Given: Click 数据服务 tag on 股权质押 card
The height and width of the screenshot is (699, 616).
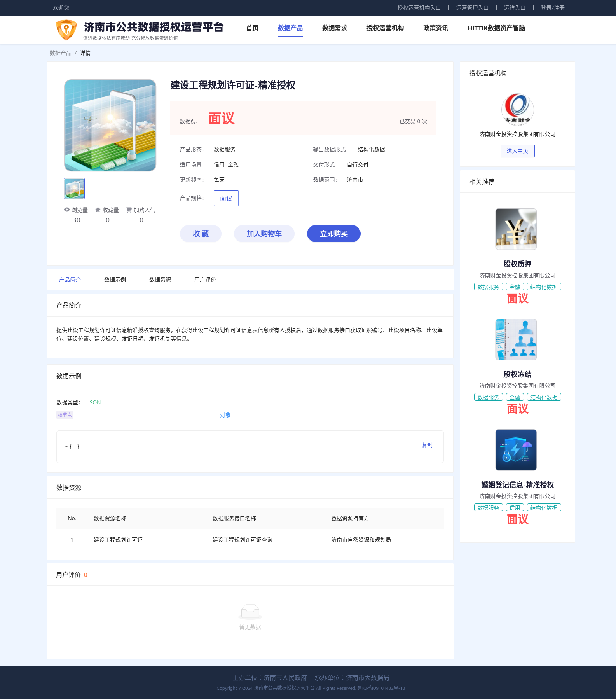Looking at the screenshot, I should coord(489,287).
